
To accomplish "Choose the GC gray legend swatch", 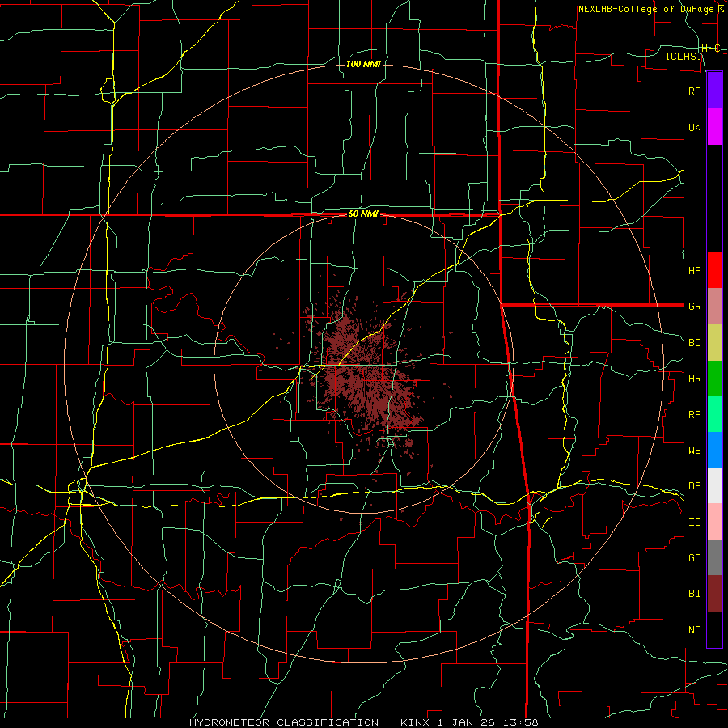I will [714, 557].
